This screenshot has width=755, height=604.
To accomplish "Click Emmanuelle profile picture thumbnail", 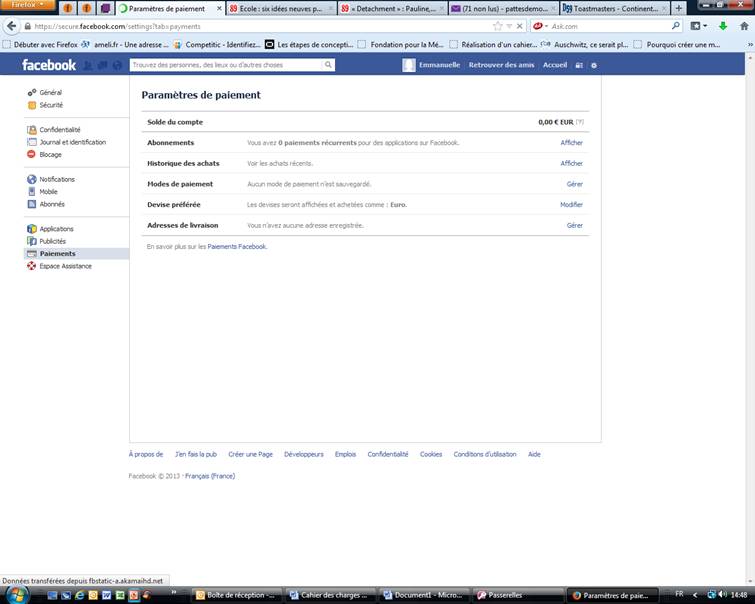I will pyautogui.click(x=408, y=65).
